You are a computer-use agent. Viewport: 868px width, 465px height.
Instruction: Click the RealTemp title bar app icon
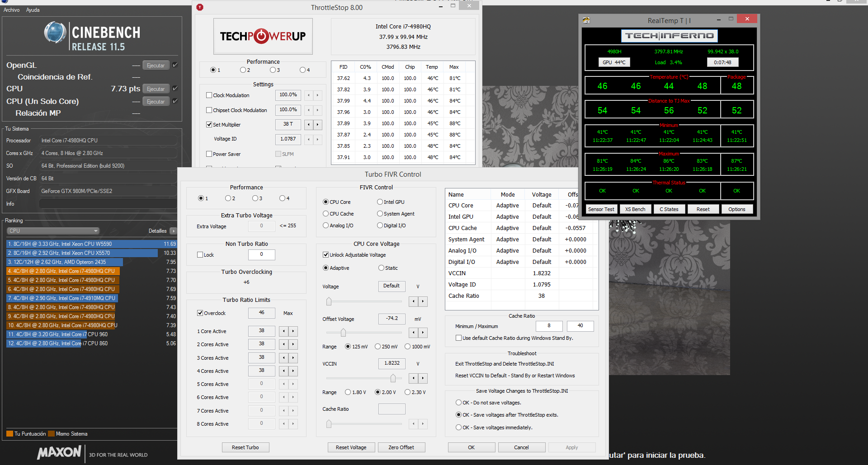(586, 20)
